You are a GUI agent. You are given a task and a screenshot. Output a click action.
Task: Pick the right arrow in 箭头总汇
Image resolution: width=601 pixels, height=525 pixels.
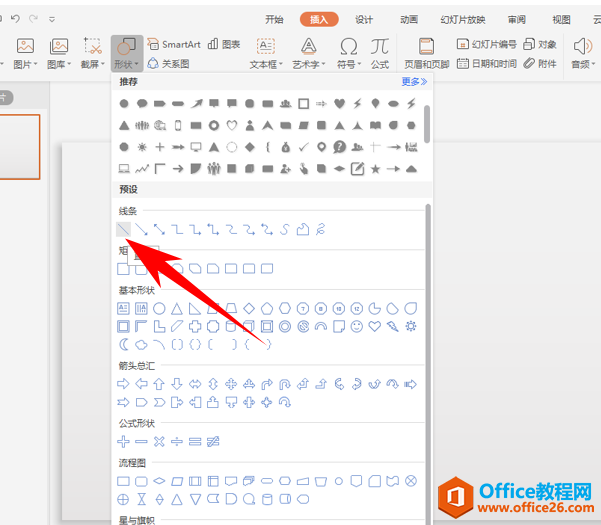pyautogui.click(x=123, y=384)
